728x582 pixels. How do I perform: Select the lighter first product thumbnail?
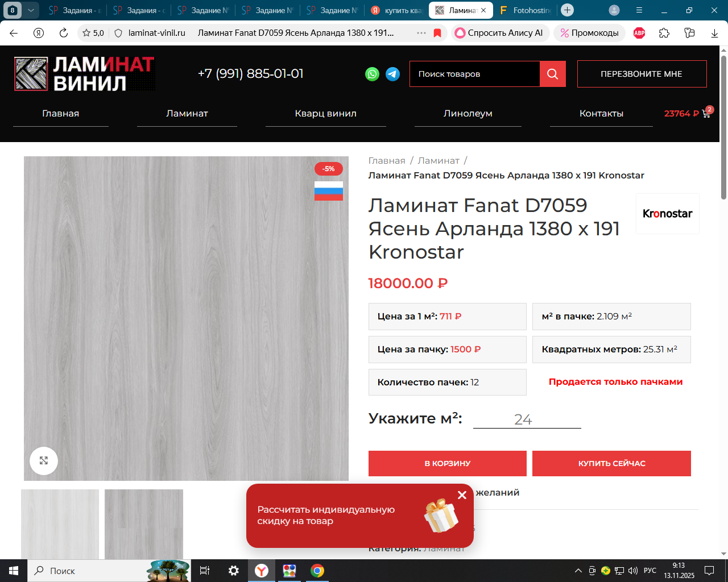60,524
